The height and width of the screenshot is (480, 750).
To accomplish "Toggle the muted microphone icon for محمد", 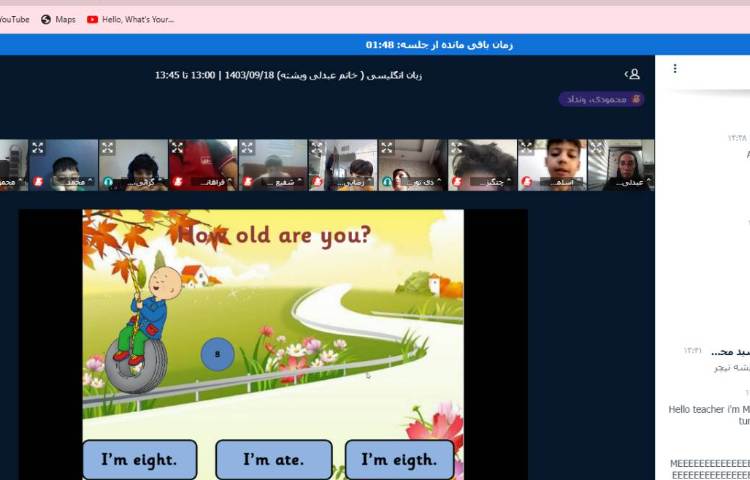I will pos(38,182).
